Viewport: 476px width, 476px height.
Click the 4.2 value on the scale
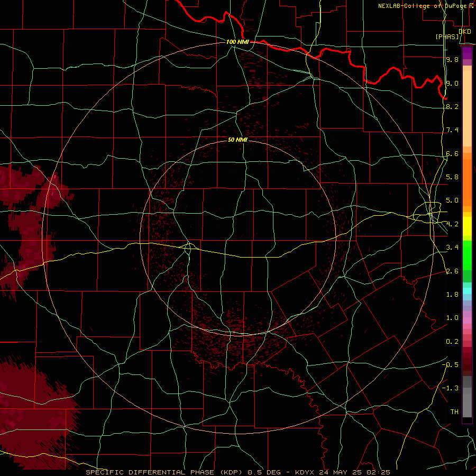[x=452, y=224]
